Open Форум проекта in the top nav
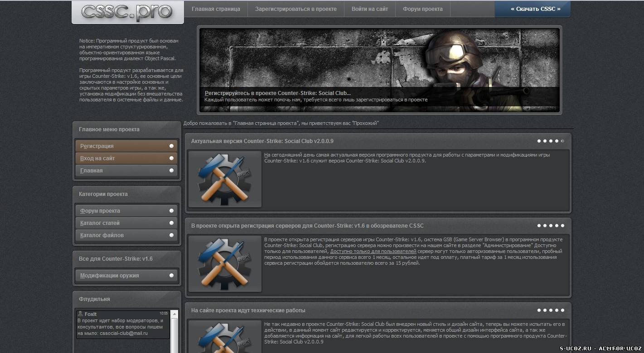The image size is (644, 353). (x=423, y=9)
